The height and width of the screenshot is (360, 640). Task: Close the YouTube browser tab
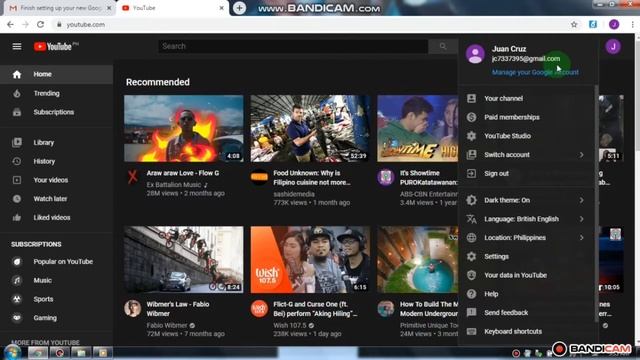click(221, 8)
